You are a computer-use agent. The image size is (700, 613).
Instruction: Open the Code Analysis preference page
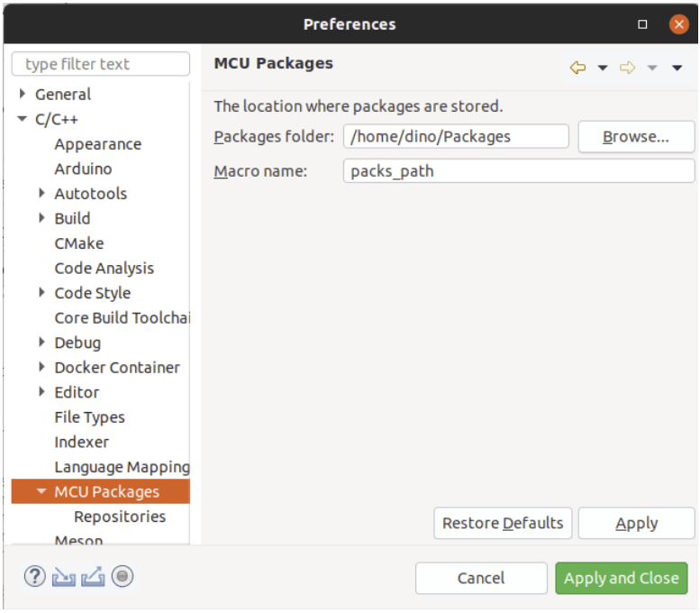point(104,268)
